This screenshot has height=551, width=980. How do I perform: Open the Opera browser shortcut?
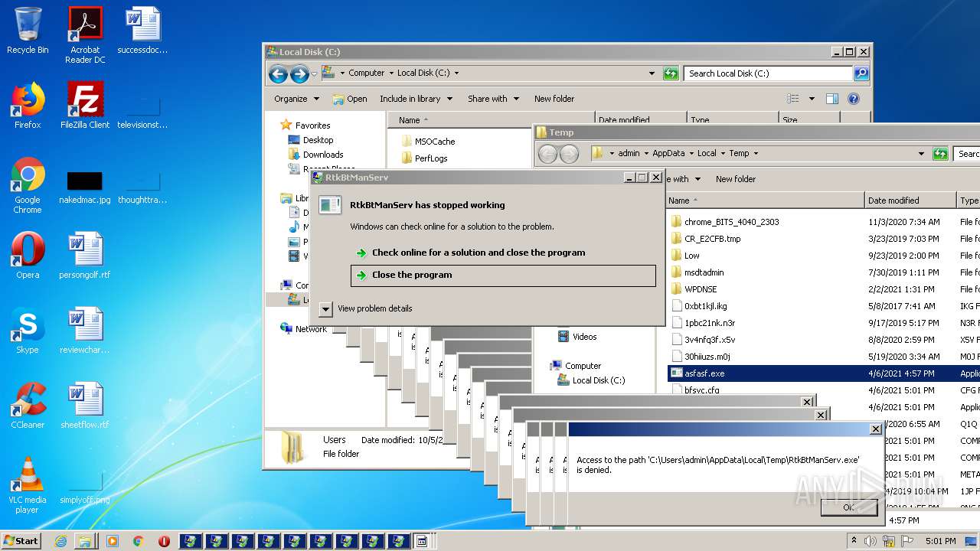pyautogui.click(x=28, y=256)
